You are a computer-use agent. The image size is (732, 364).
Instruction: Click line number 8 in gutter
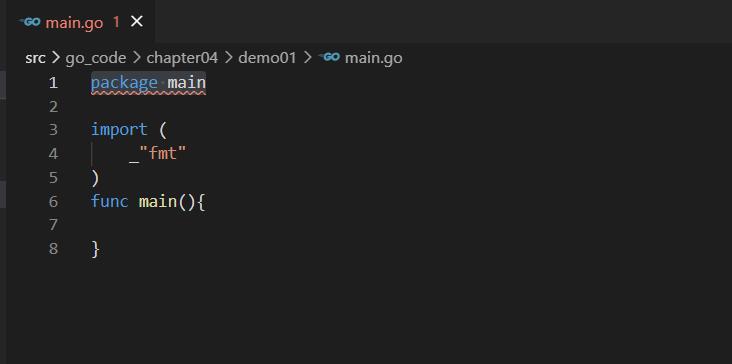(x=53, y=249)
